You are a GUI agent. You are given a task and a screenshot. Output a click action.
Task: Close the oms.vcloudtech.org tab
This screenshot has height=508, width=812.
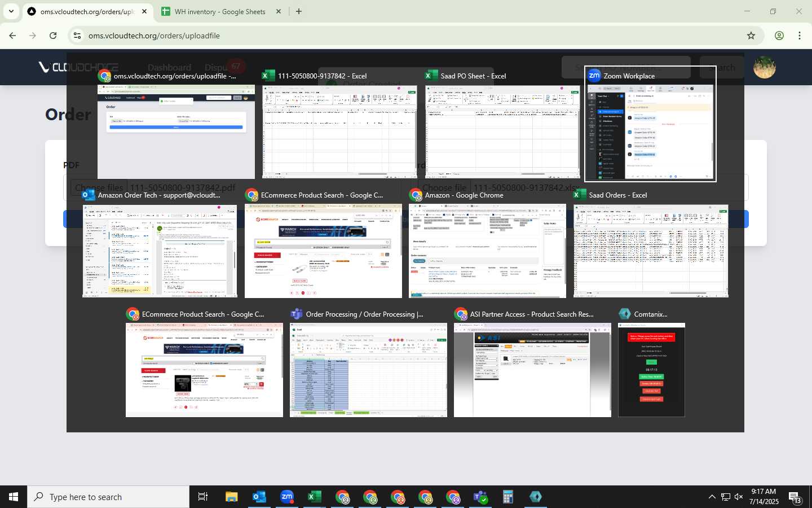(x=144, y=11)
